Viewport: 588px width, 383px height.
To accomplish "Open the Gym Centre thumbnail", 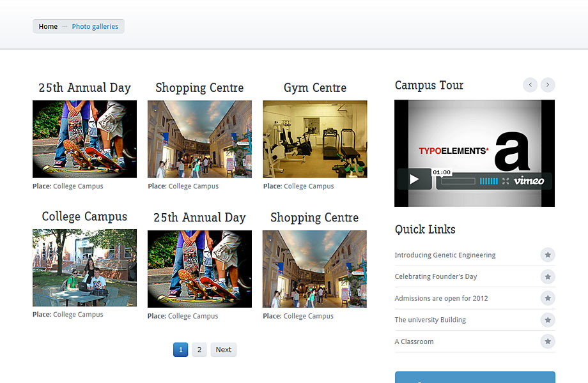I will click(x=315, y=139).
